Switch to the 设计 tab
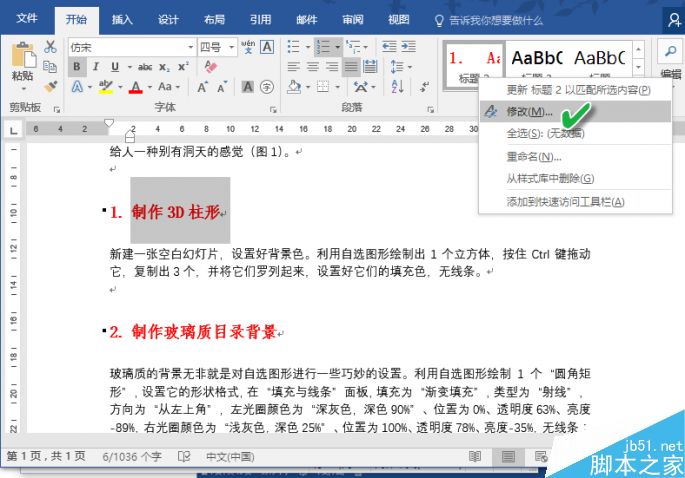The image size is (685, 478). [x=168, y=20]
